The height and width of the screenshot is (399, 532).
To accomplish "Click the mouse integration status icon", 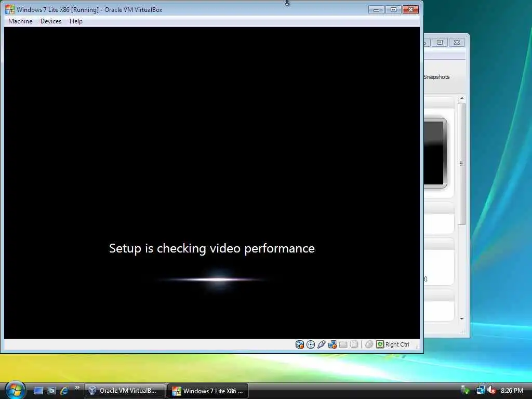I will [x=369, y=344].
